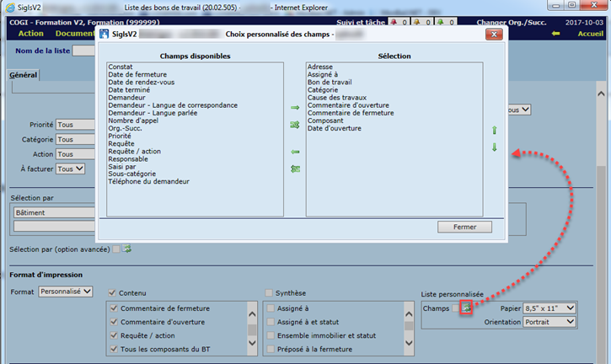The height and width of the screenshot is (364, 611).
Task: Toggle the Contenu checkbox
Action: (x=112, y=292)
